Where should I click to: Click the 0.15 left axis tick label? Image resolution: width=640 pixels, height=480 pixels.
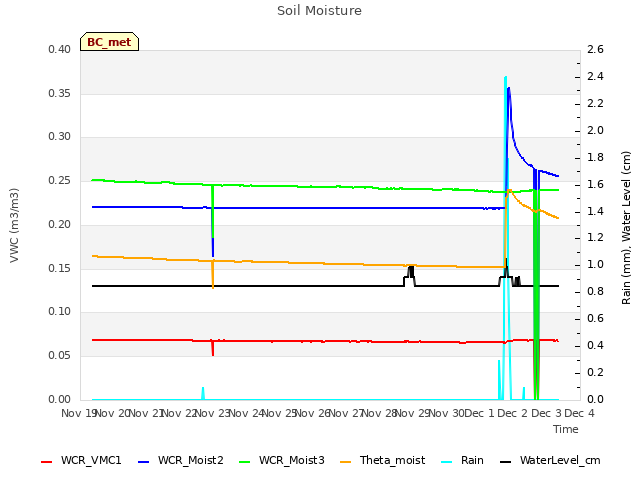59,269
